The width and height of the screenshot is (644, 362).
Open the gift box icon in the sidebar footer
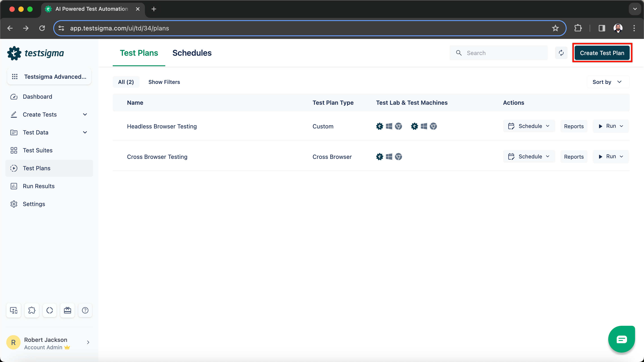point(68,310)
